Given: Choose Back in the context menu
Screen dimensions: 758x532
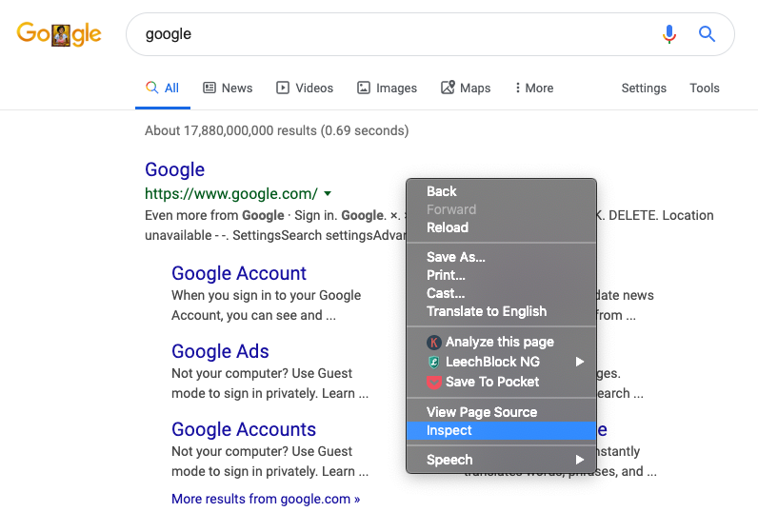Looking at the screenshot, I should [501, 191].
